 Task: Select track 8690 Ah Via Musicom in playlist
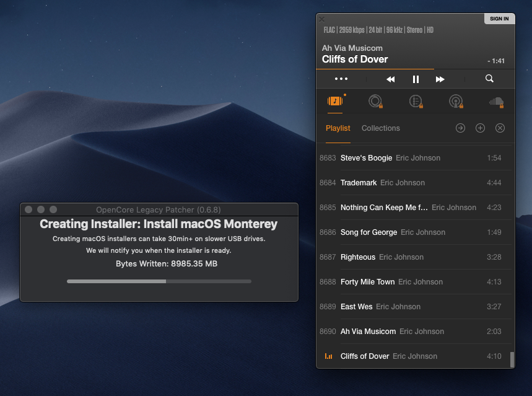tap(414, 332)
